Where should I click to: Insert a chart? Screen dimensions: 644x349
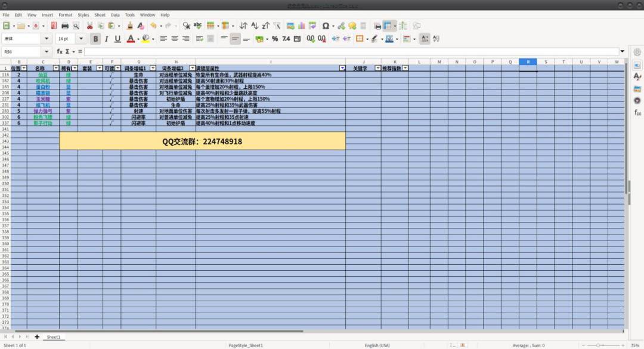tap(302, 26)
